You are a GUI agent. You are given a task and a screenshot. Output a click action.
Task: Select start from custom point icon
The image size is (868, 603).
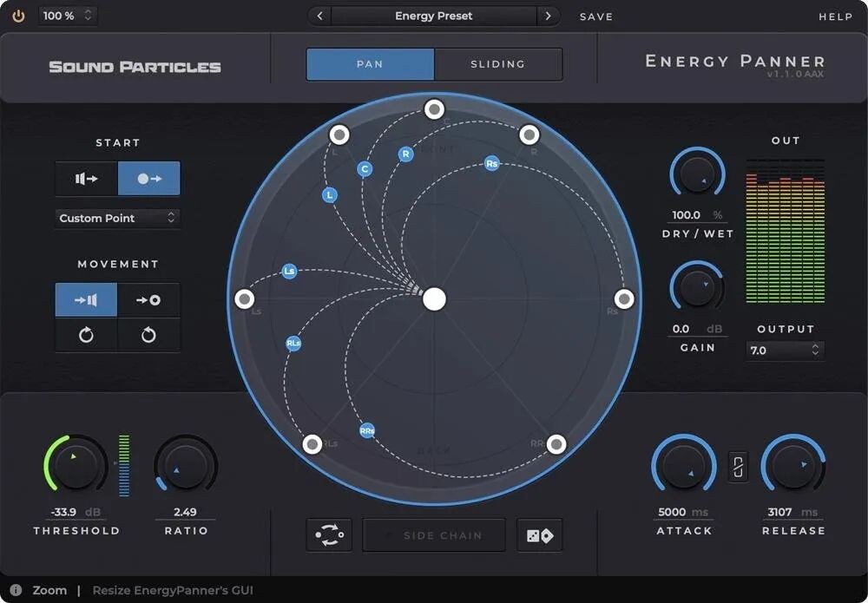click(149, 179)
